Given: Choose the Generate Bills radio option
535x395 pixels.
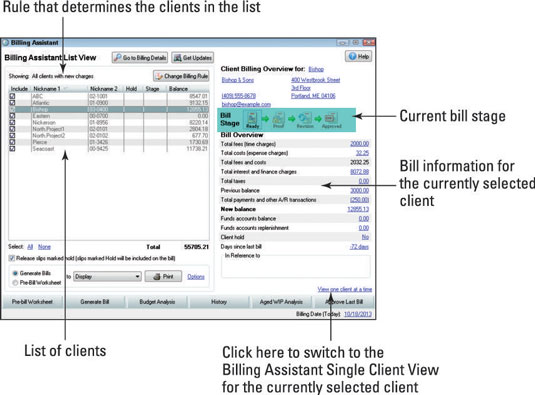Looking at the screenshot, I should 15,273.
